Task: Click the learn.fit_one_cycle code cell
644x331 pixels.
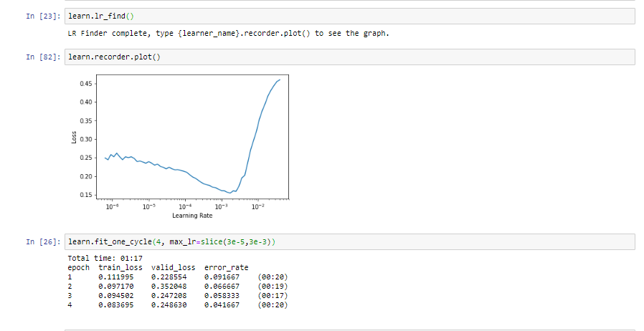Action: (349, 241)
